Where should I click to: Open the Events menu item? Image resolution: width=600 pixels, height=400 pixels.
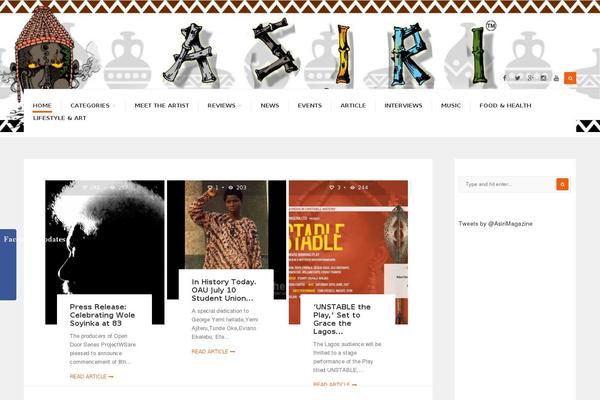pos(310,106)
